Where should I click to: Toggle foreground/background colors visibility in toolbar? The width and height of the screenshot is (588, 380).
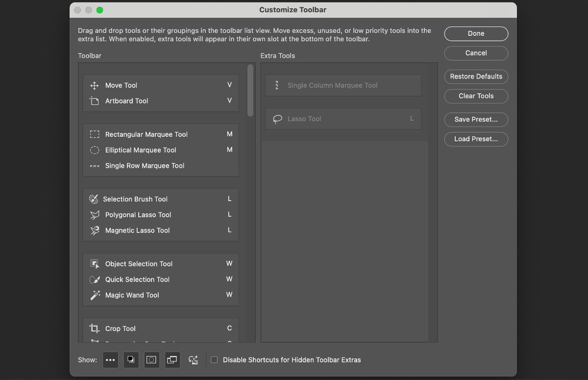click(x=131, y=360)
